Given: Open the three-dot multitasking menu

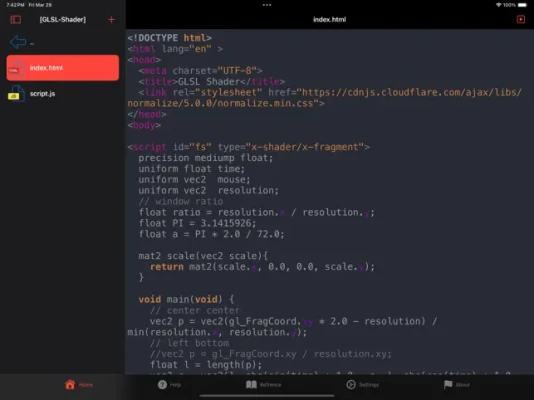Looking at the screenshot, I should pyautogui.click(x=267, y=5).
